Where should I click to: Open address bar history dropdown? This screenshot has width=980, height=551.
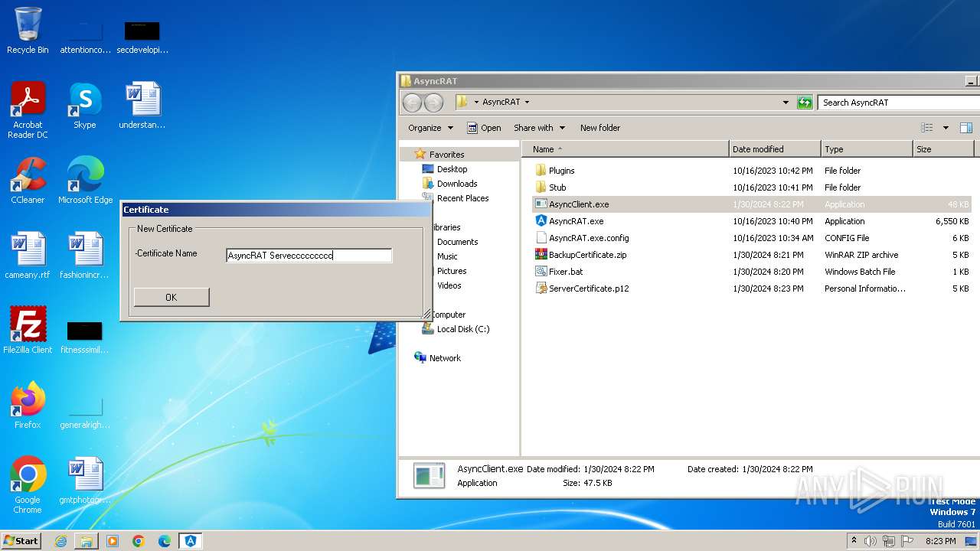click(x=786, y=103)
